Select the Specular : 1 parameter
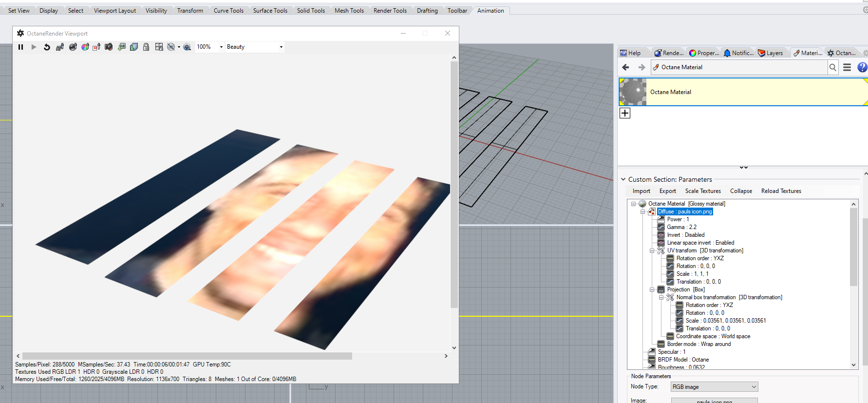Viewport: 868px width, 403px height. click(672, 352)
